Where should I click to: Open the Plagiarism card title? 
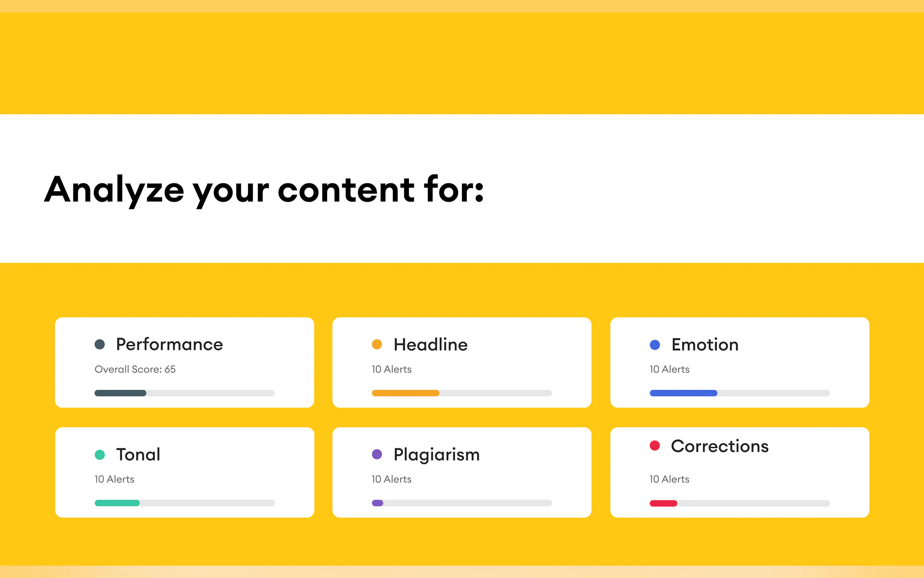(x=437, y=455)
